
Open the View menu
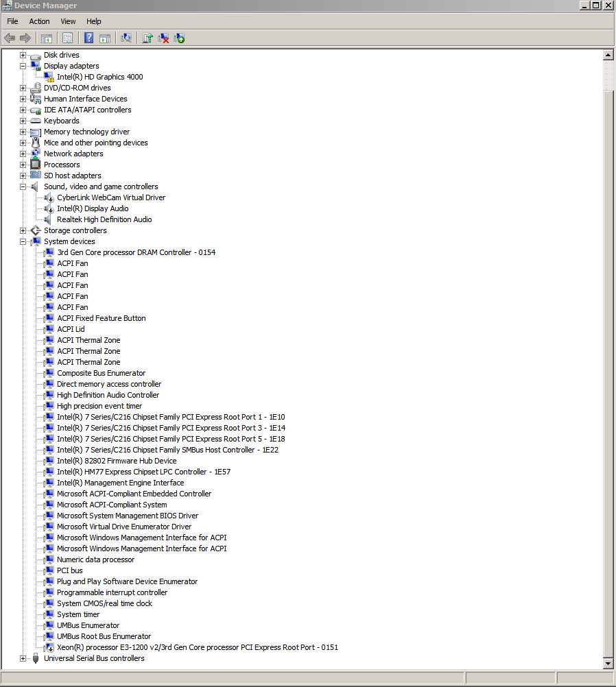[x=68, y=21]
